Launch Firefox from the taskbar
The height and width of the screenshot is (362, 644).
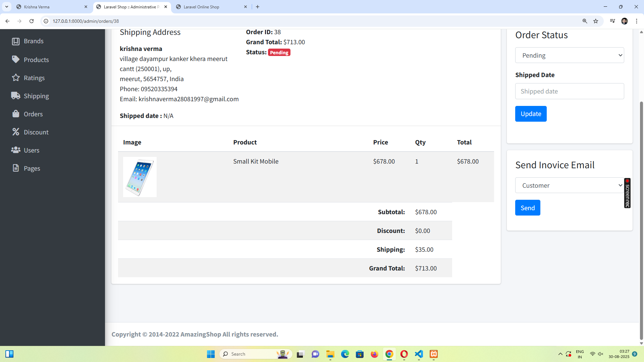(x=374, y=354)
